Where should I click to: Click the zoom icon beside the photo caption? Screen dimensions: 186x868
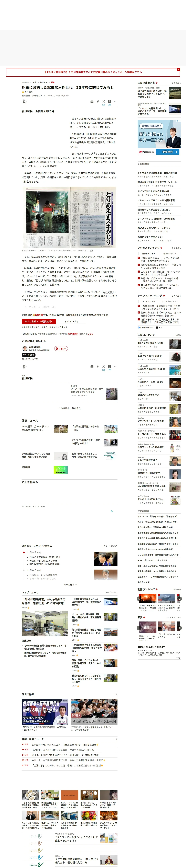click(92, 251)
